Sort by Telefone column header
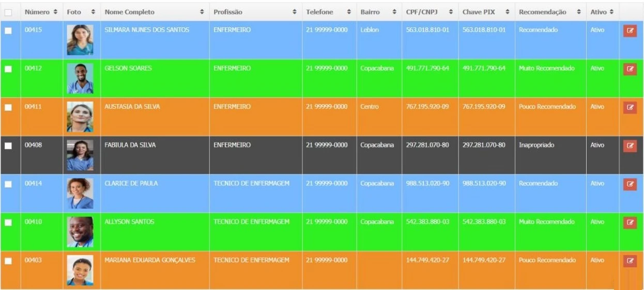The width and height of the screenshot is (644, 290). 329,12
